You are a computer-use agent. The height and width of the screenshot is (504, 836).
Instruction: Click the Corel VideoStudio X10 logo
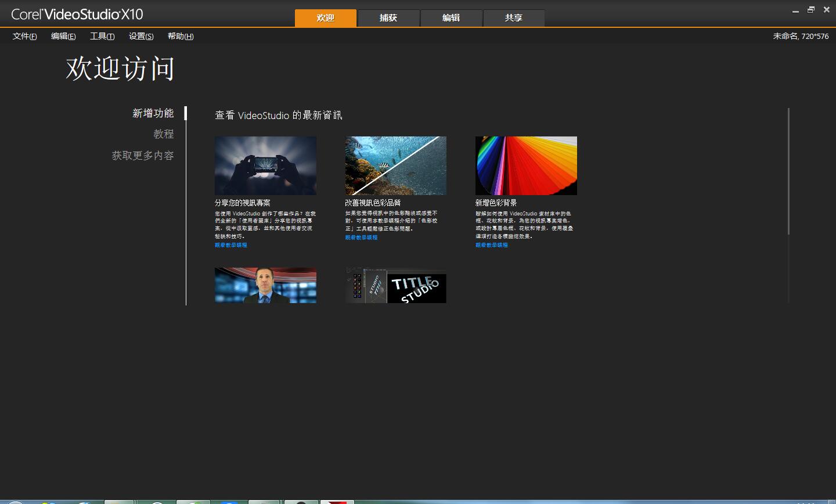[x=77, y=15]
